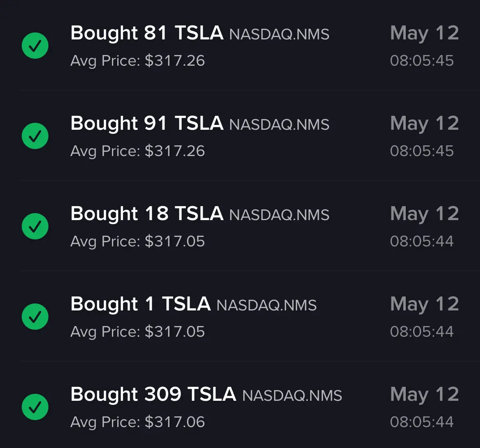Image resolution: width=480 pixels, height=448 pixels.
Task: Open the Bought 1 TSLA order entry
Action: [240, 316]
